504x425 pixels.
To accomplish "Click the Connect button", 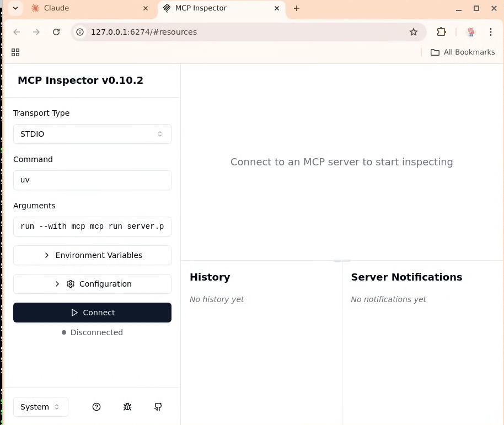I will [x=92, y=313].
